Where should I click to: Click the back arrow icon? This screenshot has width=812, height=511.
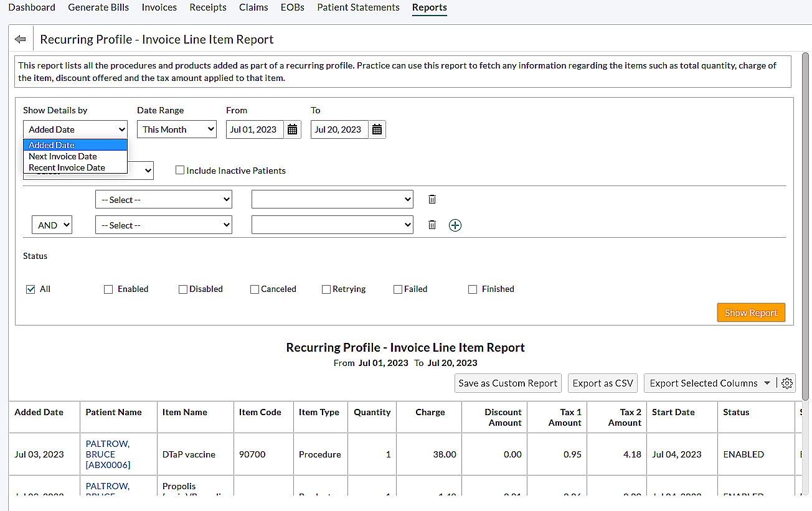coord(19,38)
